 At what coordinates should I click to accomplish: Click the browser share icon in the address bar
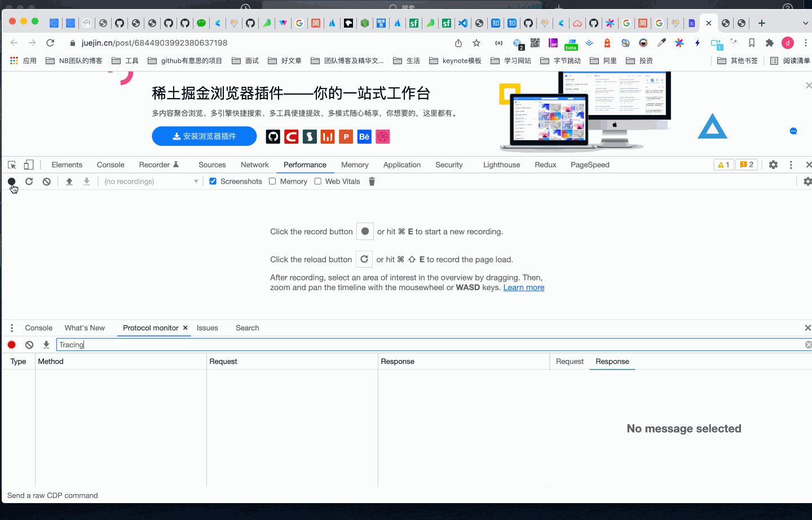click(x=458, y=43)
